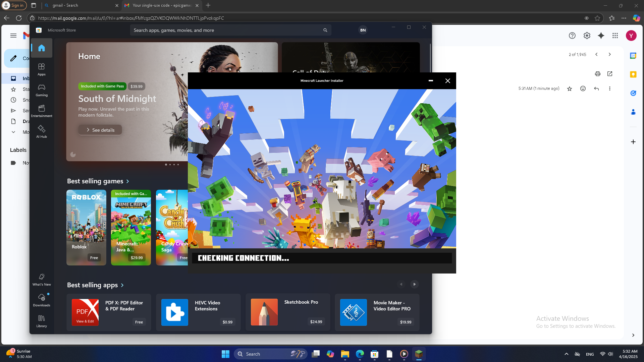Open Windows Start menu
Viewport: 644px width, 362px height.
click(226, 354)
